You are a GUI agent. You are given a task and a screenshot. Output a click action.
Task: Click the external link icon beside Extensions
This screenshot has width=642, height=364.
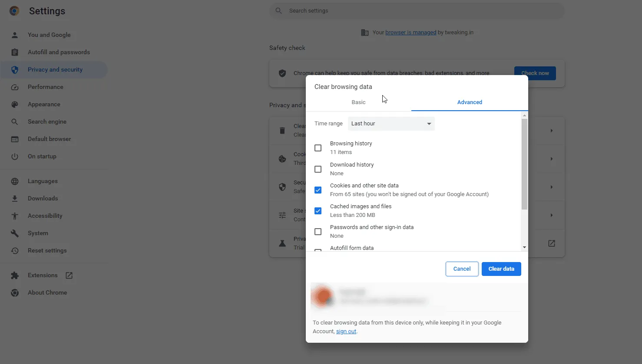point(69,275)
